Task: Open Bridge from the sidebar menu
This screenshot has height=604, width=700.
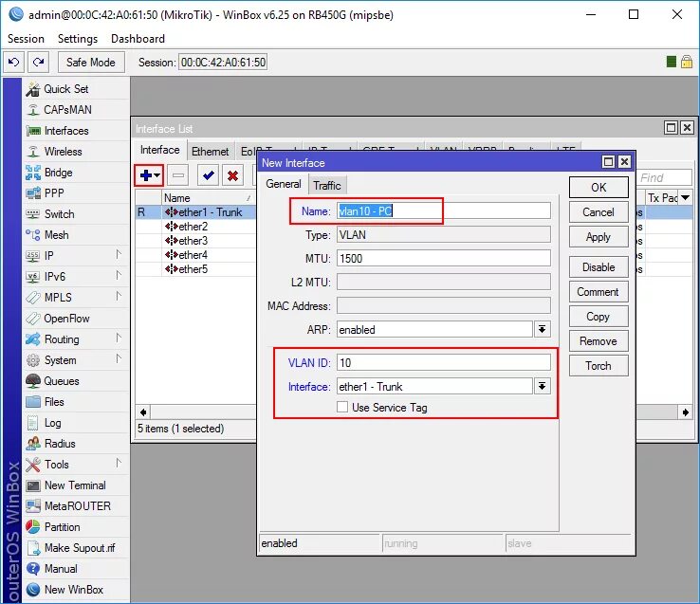Action: pos(58,173)
